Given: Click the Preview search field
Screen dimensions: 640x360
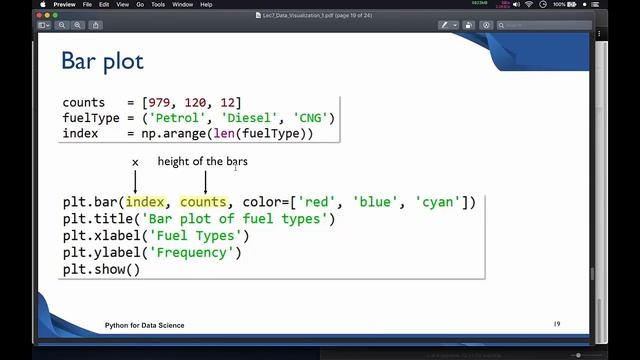Looking at the screenshot, I should (x=544, y=25).
